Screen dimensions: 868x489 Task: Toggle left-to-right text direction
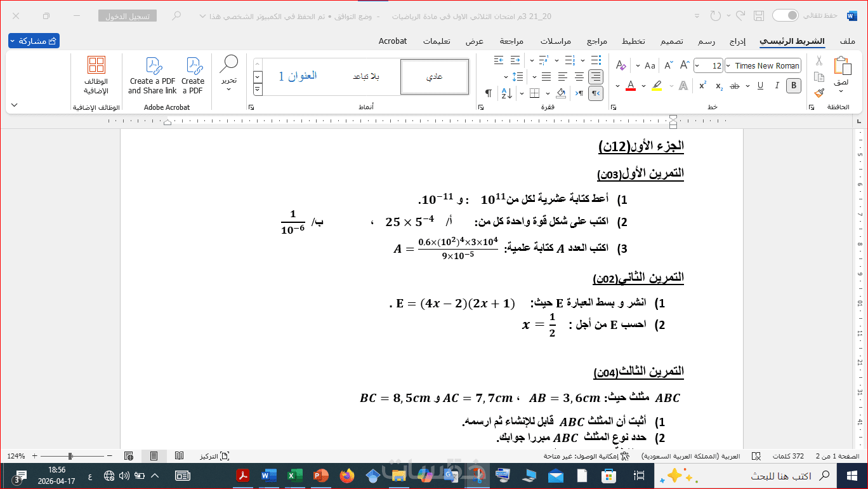tap(579, 93)
